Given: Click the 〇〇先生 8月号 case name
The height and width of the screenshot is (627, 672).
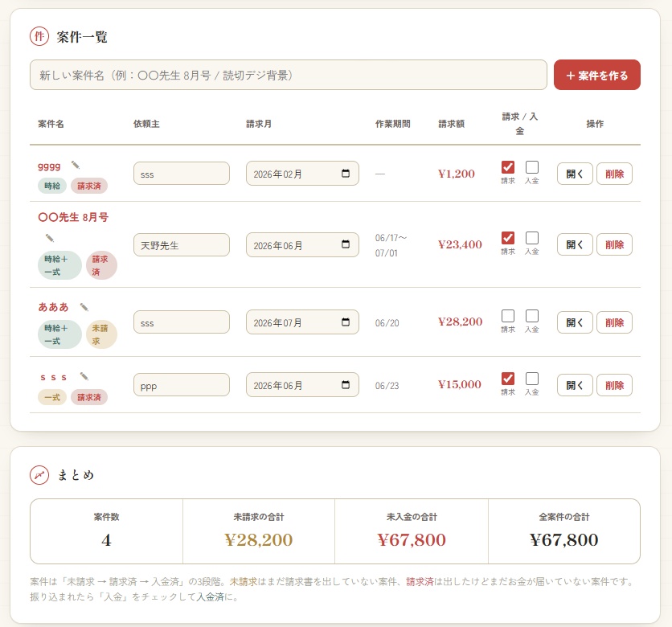Looking at the screenshot, I should [73, 217].
